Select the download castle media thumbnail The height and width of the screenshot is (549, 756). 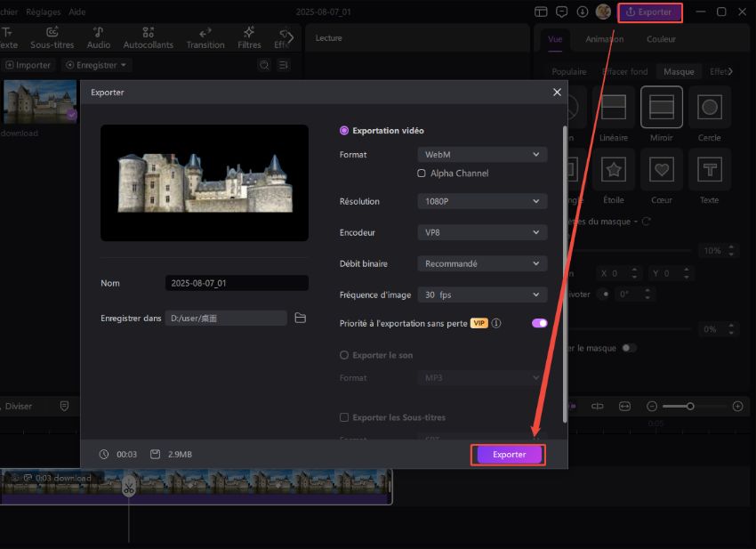coord(40,101)
